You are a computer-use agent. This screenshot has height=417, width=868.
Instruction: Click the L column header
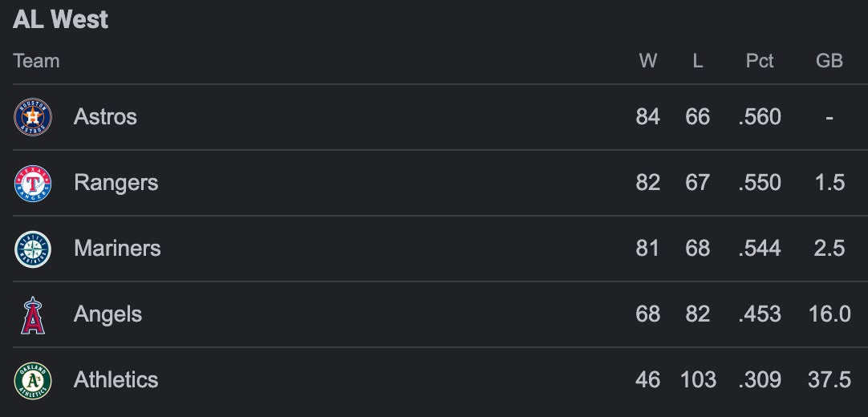tap(698, 61)
